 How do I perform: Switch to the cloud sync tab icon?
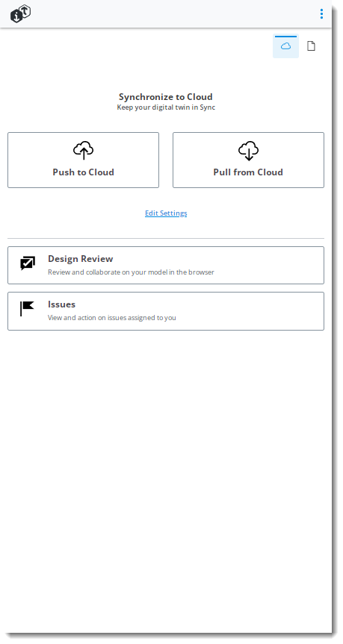(x=285, y=46)
